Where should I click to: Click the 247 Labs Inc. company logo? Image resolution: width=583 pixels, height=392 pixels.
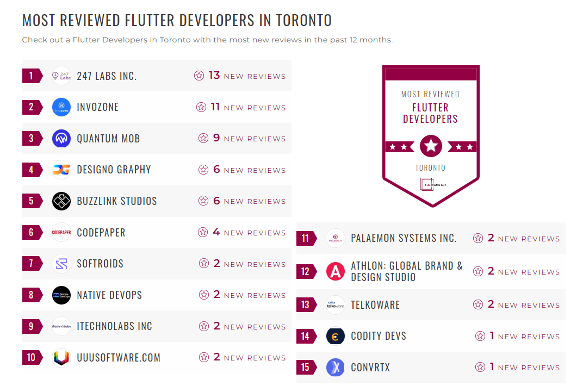pos(61,76)
